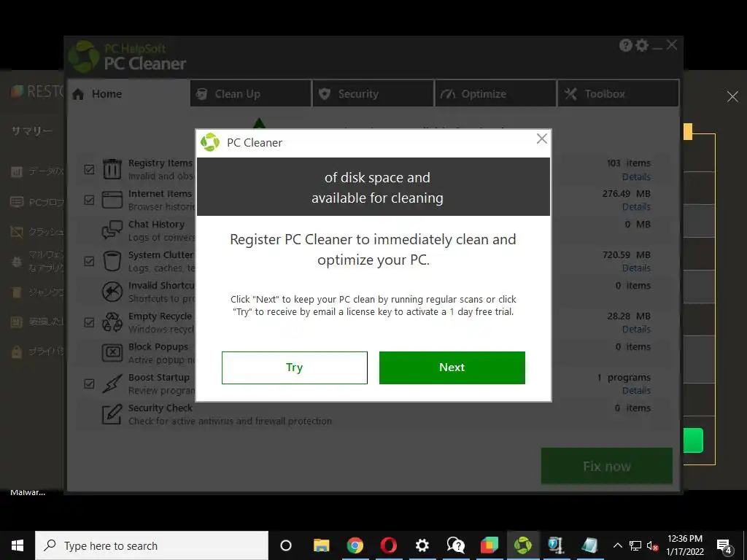Open Settings gear on taskbar

coord(422,545)
